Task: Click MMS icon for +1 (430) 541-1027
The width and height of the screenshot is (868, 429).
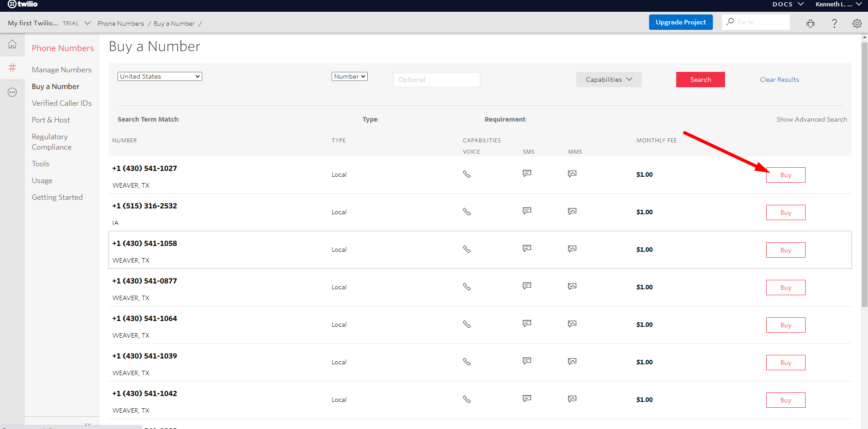Action: click(x=572, y=174)
